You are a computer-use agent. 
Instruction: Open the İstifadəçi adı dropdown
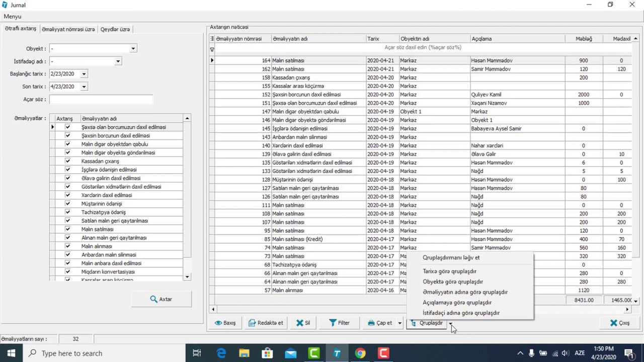(118, 61)
